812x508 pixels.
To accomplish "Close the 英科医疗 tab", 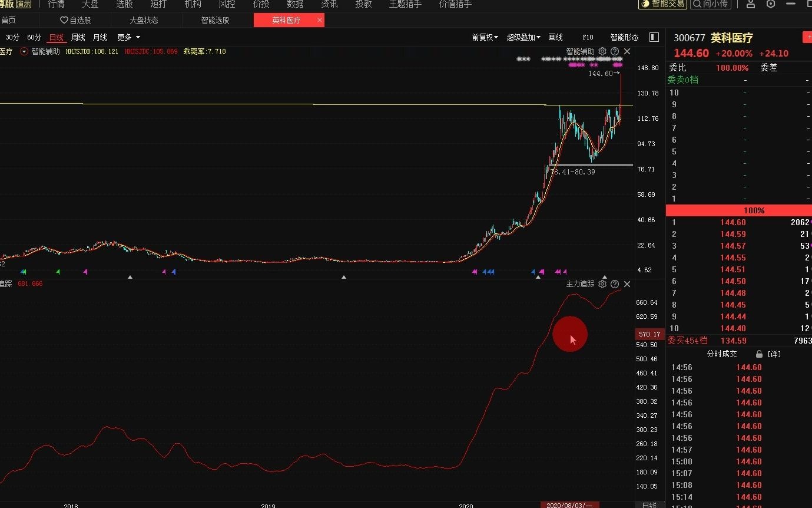I will coord(320,20).
